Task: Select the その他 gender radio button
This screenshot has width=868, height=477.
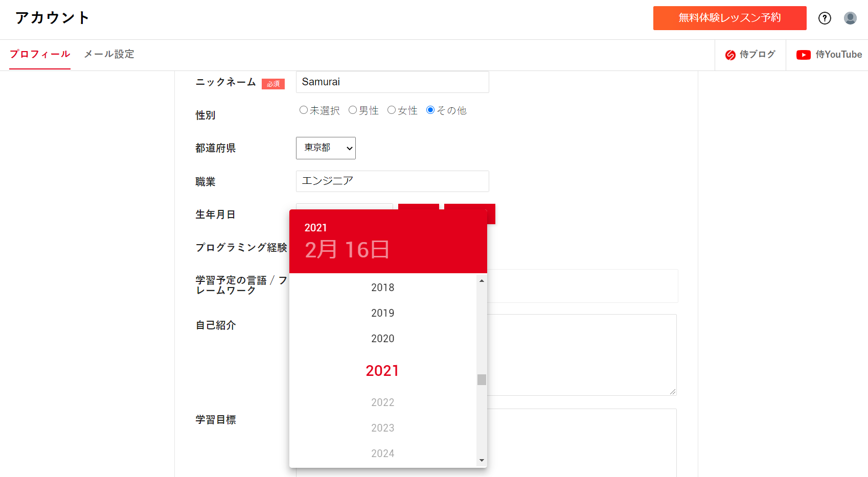Action: (430, 110)
